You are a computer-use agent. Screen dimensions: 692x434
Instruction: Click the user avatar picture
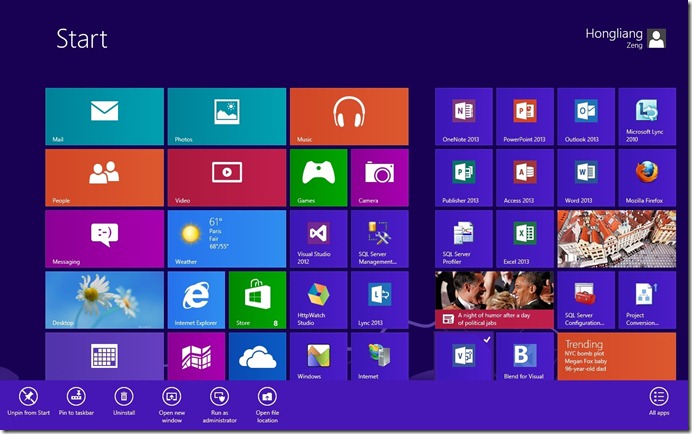[657, 38]
